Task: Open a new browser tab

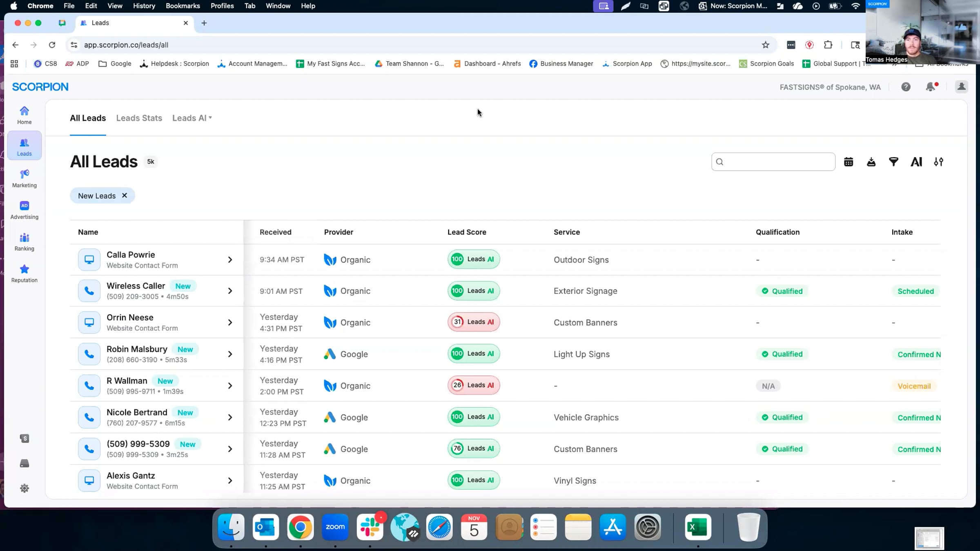Action: pos(204,23)
